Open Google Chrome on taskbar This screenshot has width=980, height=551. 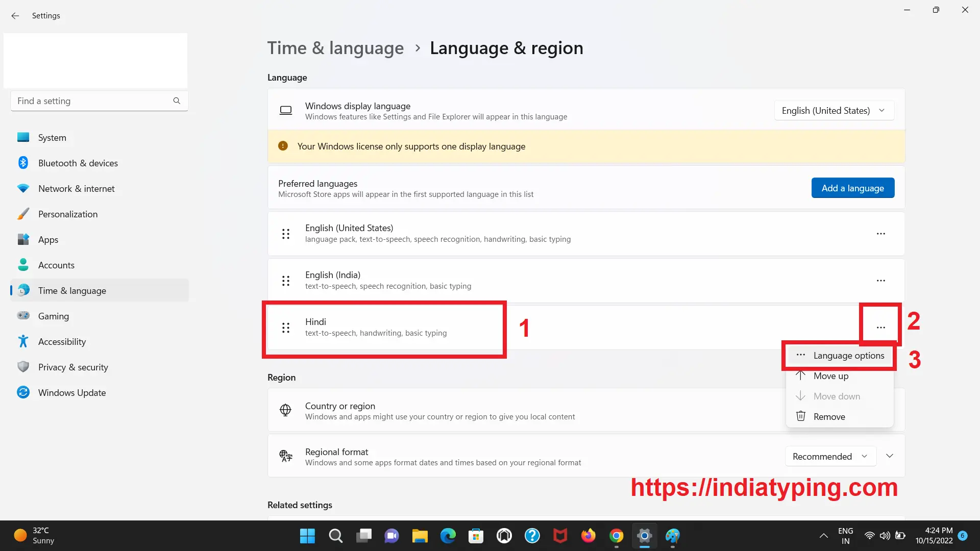pyautogui.click(x=616, y=536)
